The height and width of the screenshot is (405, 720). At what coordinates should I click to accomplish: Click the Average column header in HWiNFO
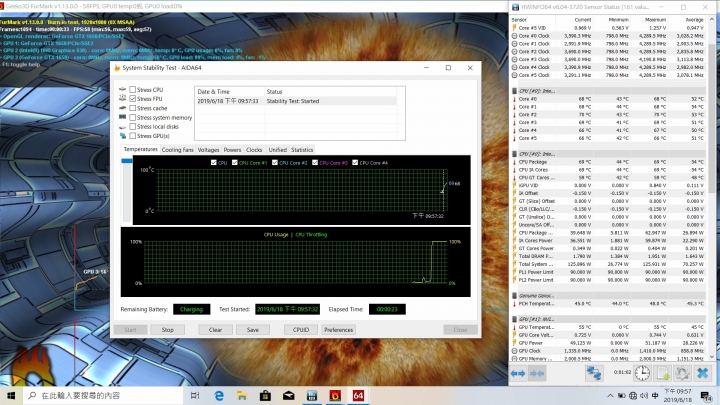(x=694, y=20)
